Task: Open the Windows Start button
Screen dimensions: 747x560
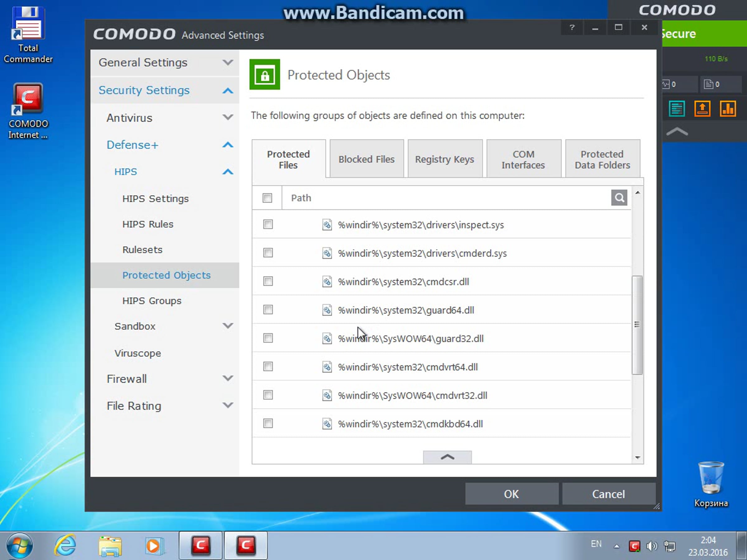Action: click(x=19, y=545)
